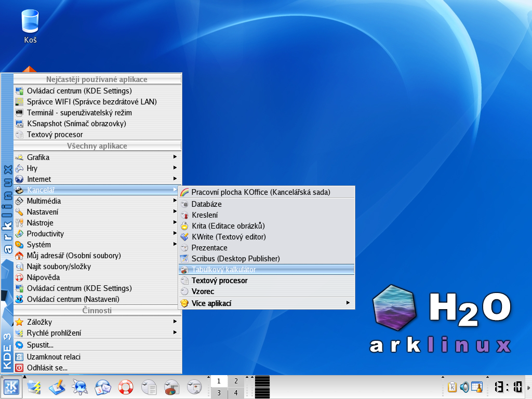Launch Prezentace from Kancelář submenu

(x=267, y=248)
